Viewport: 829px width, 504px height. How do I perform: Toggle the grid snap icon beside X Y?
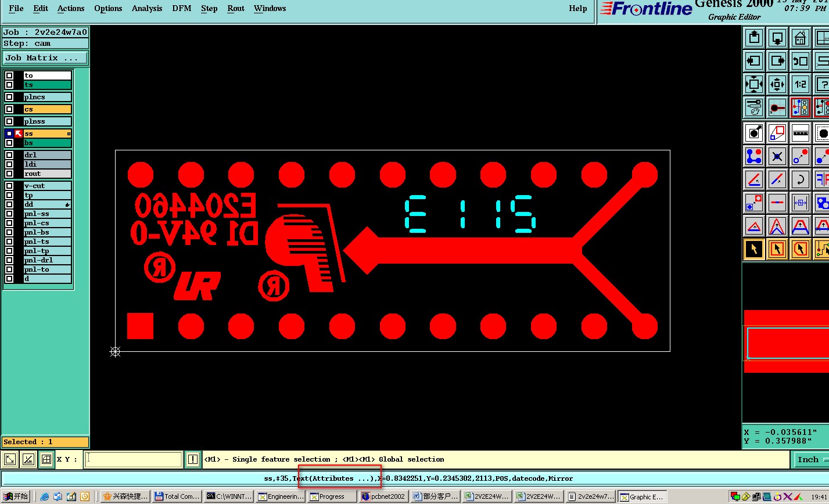[x=46, y=460]
